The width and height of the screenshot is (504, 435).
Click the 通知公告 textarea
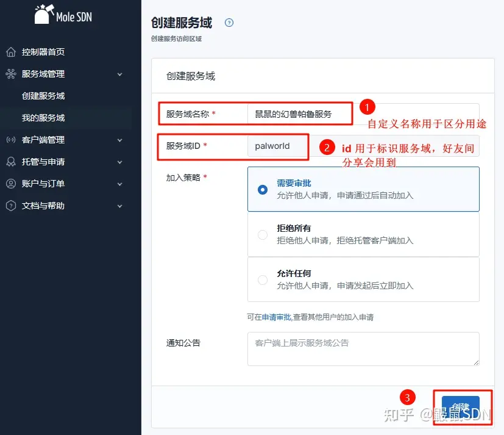click(363, 349)
